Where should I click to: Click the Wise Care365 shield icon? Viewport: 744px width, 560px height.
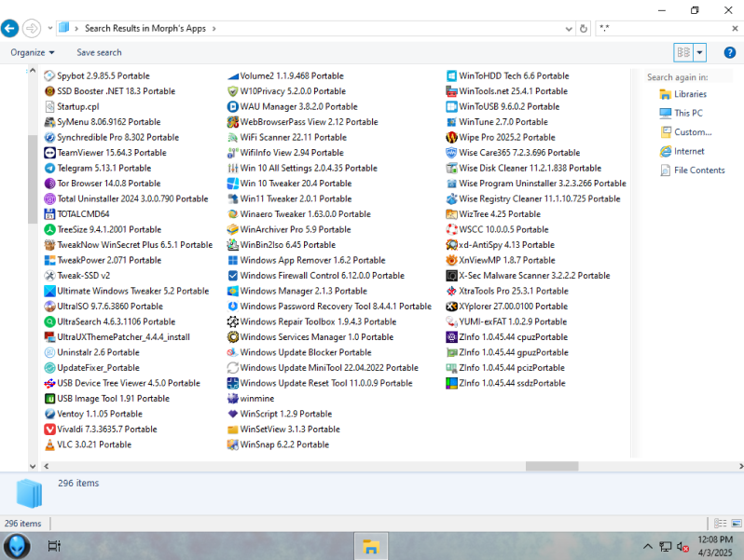451,153
